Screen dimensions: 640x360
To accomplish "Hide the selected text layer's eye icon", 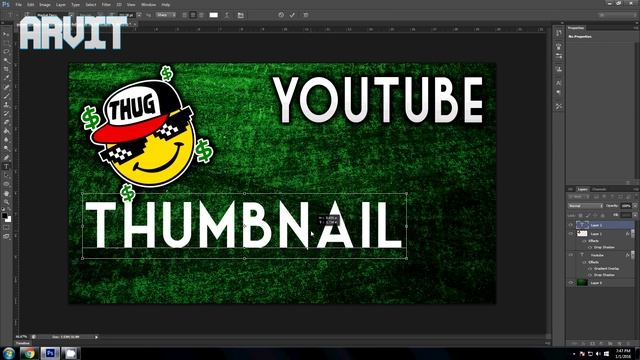I will click(x=571, y=225).
